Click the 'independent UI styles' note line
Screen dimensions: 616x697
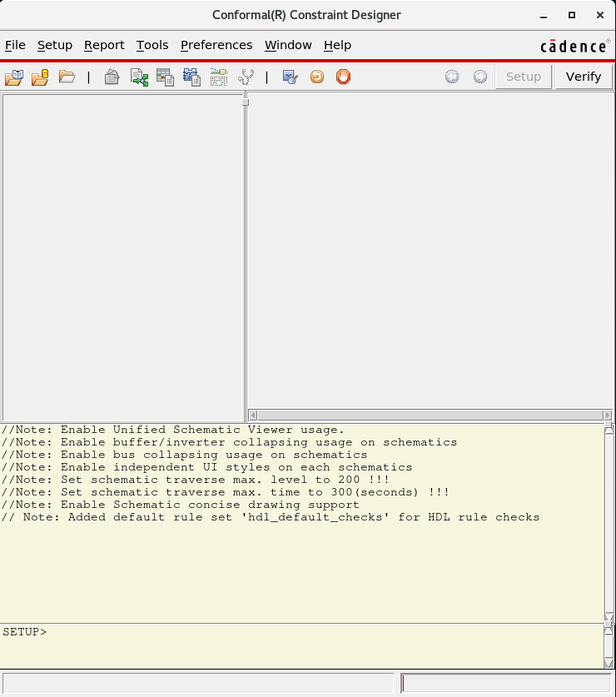pos(206,467)
